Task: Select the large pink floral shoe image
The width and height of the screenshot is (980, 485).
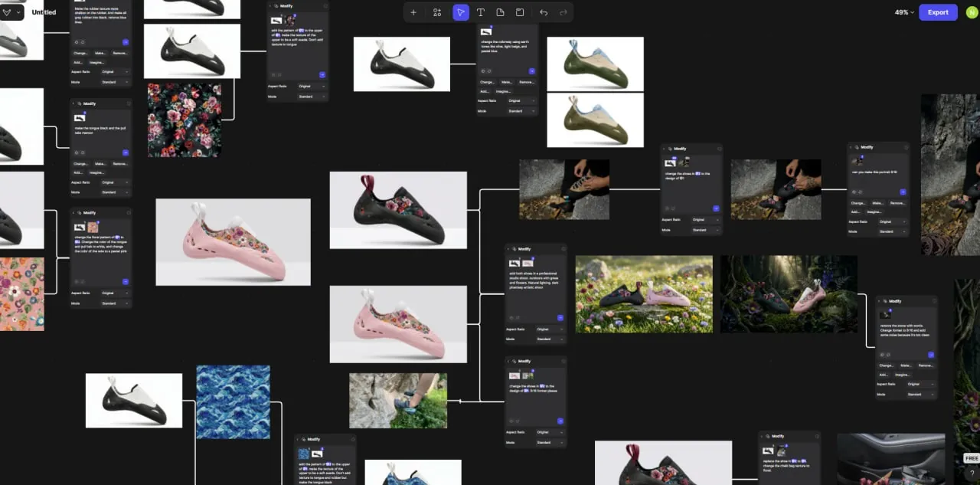Action: point(234,242)
